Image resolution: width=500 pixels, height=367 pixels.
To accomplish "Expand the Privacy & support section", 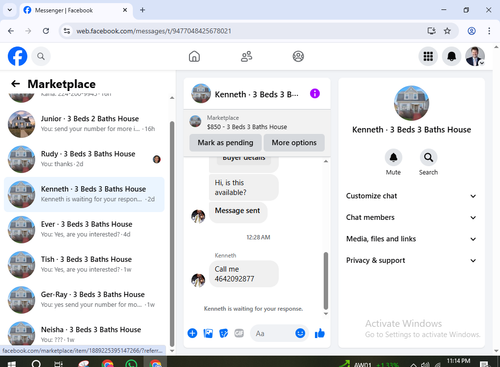I will [411, 260].
